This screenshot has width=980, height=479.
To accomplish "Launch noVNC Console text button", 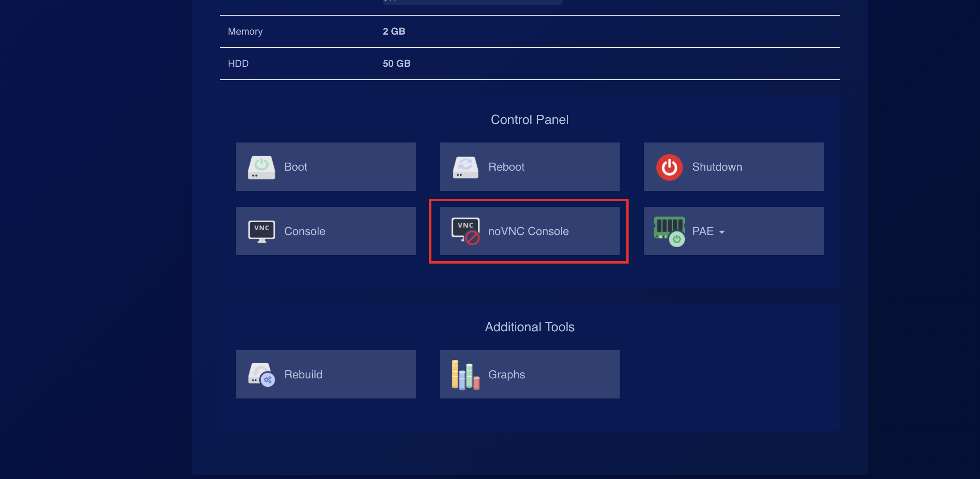I will tap(528, 231).
